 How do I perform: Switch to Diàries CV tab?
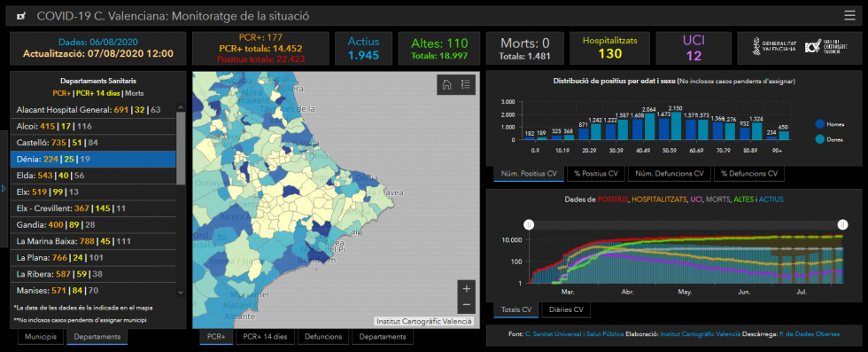pos(566,309)
